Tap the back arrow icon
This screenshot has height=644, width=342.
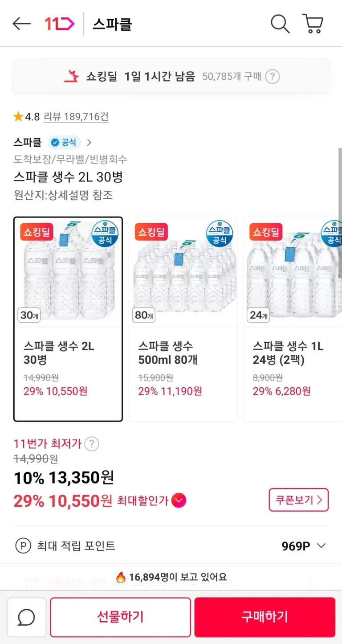click(x=21, y=24)
